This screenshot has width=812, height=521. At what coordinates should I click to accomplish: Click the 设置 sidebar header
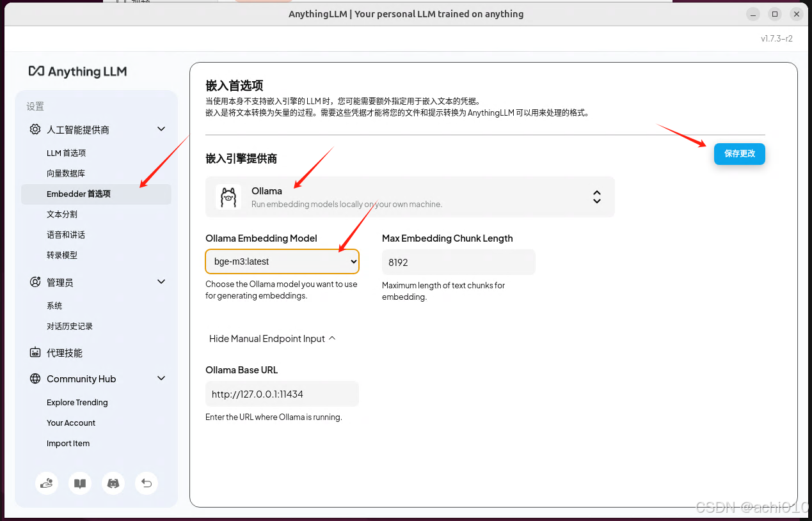35,106
